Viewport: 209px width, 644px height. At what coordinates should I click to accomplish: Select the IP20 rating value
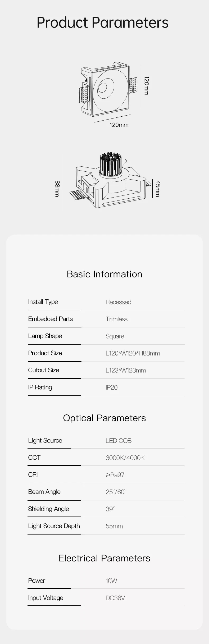point(111,387)
